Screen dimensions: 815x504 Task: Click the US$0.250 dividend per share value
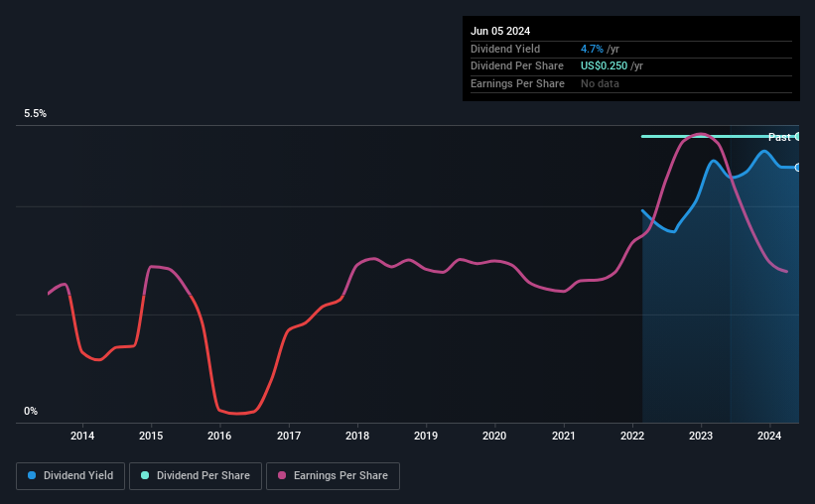(604, 66)
